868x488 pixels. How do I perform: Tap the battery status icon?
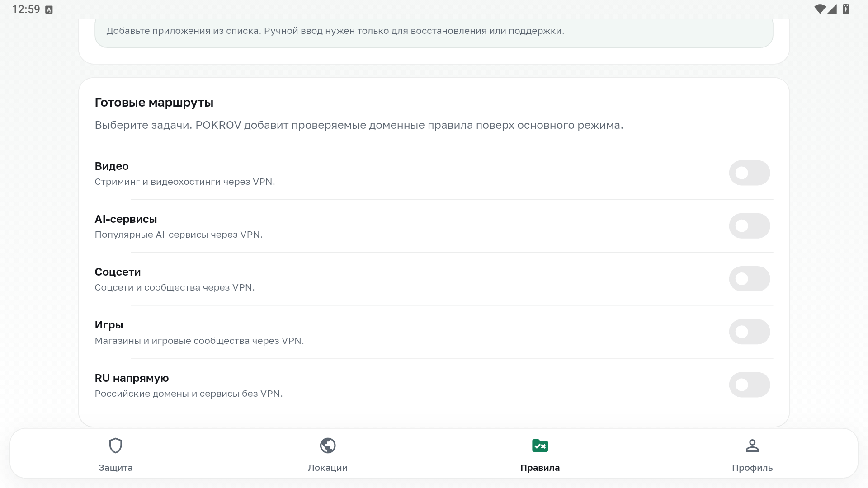tap(846, 9)
